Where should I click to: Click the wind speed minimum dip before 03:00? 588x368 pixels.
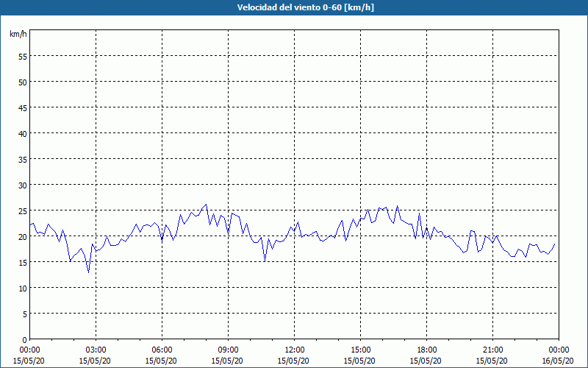coord(88,272)
